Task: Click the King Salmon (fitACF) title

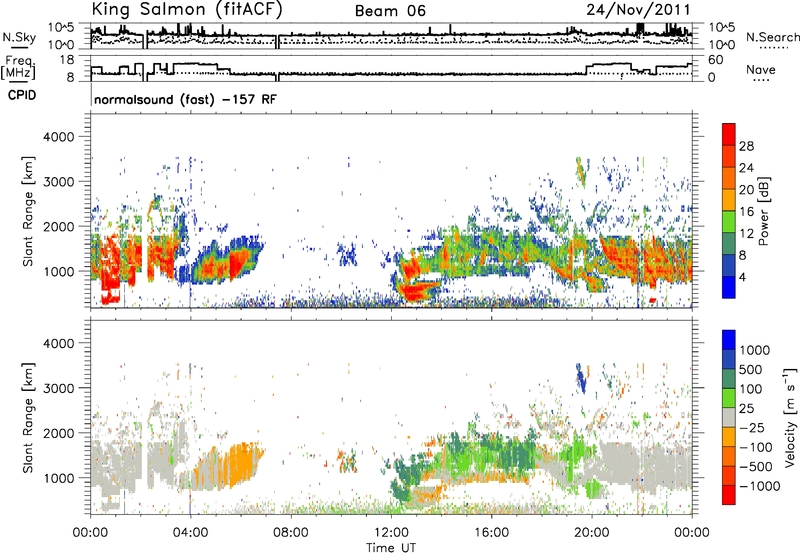Action: pyautogui.click(x=187, y=9)
